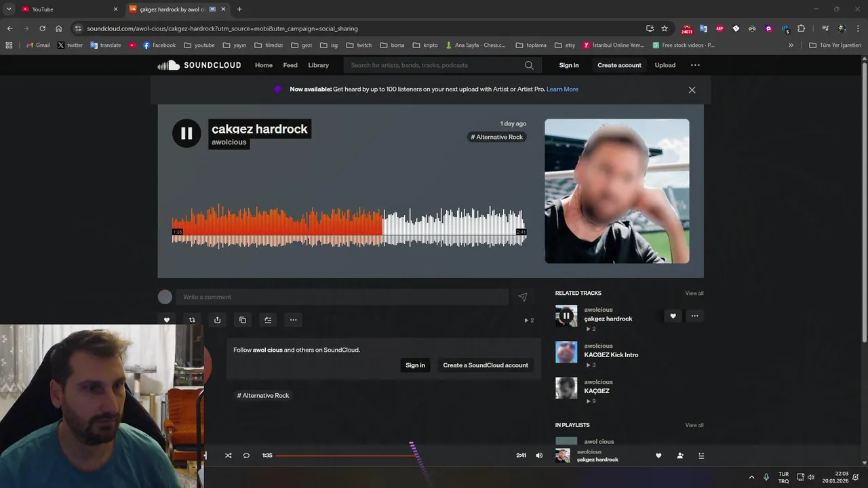Add track to Next up with the queue icon
The height and width of the screenshot is (488, 868).
[x=268, y=320]
